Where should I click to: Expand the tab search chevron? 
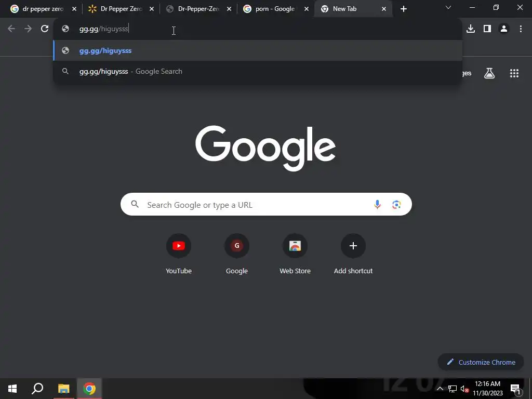tap(448, 7)
